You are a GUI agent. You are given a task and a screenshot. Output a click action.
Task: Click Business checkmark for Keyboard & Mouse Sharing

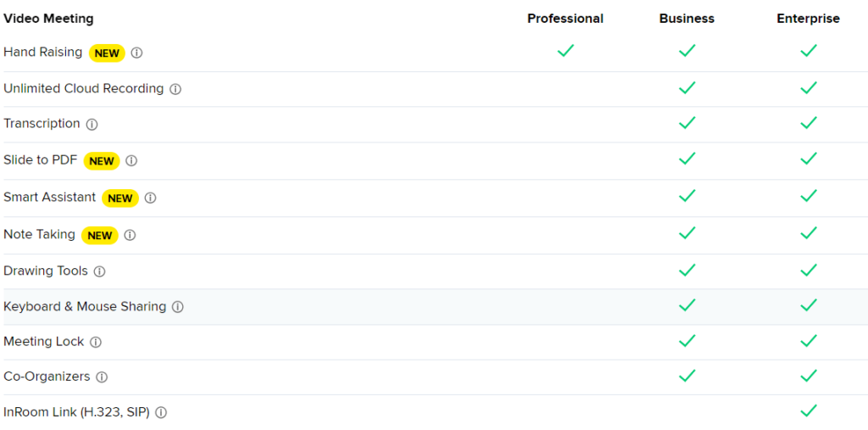[x=687, y=304]
